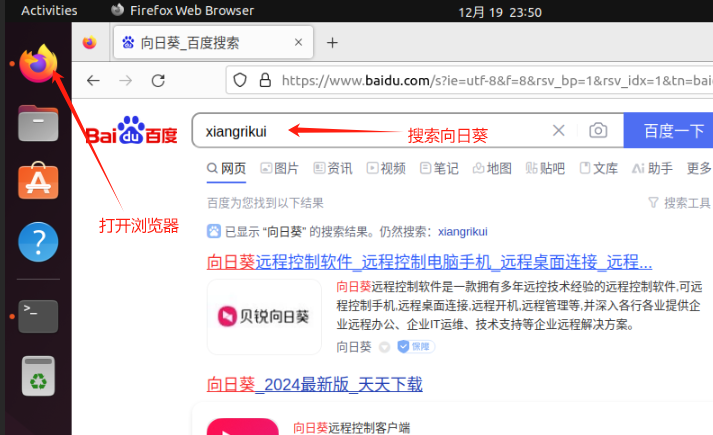Open Firefox from the Ubuntu dock
The width and height of the screenshot is (713, 435).
point(38,64)
